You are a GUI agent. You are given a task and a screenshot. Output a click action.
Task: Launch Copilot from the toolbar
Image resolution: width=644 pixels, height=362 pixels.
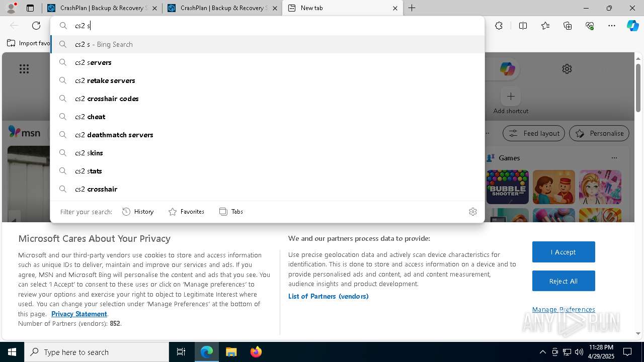click(x=632, y=26)
